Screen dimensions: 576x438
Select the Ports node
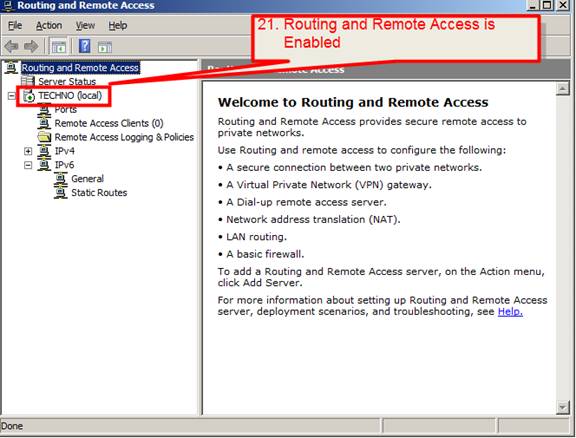coord(65,110)
